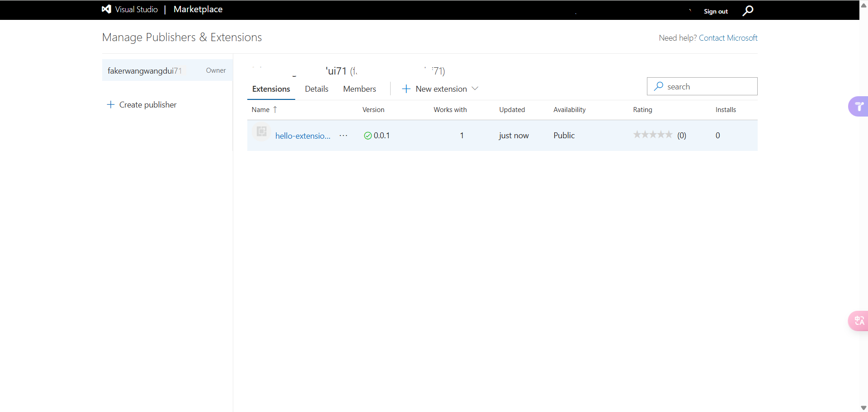Click the magnifier icon in search box
This screenshot has height=412, width=868.
[659, 86]
